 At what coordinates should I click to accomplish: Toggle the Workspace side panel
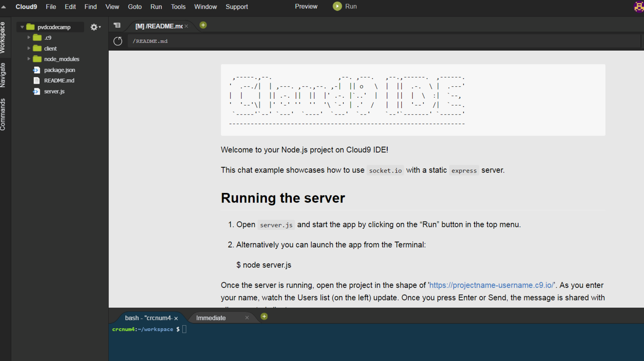pos(3,37)
